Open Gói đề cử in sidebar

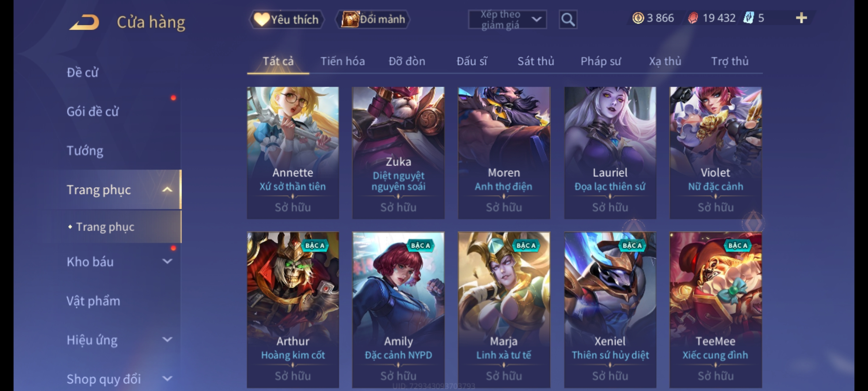pos(93,112)
